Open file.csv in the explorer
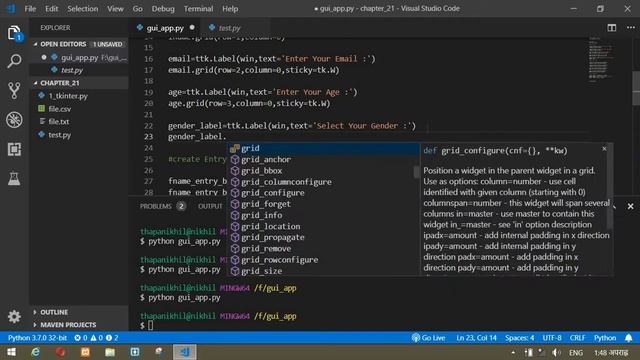 [x=79, y=109]
